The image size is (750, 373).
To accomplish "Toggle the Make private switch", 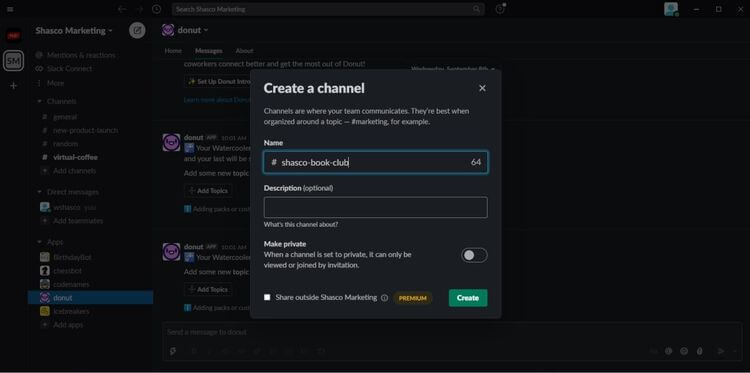I will (474, 255).
